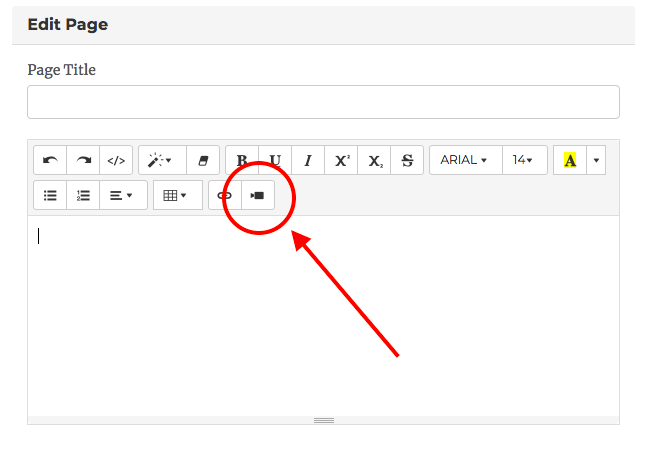Click the undo arrow icon
This screenshot has width=655, height=449.
pyautogui.click(x=50, y=160)
